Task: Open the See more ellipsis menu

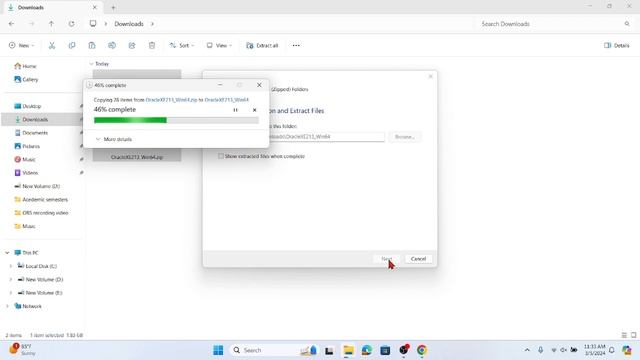Action: tap(296, 45)
